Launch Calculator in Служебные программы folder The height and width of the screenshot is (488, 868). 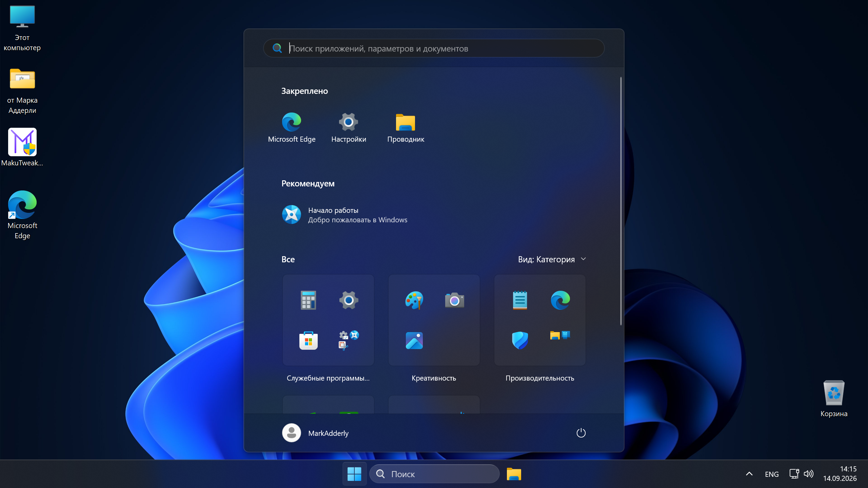308,300
